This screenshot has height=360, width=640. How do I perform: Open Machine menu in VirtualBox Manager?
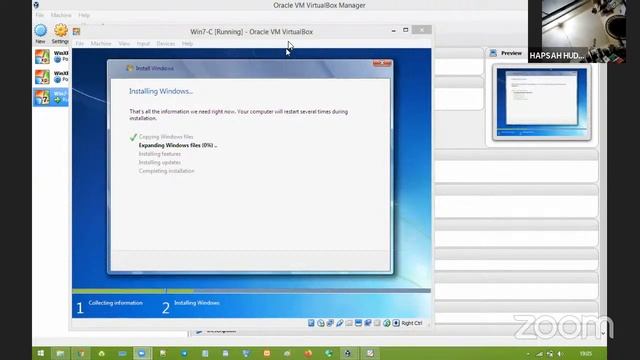pyautogui.click(x=61, y=15)
